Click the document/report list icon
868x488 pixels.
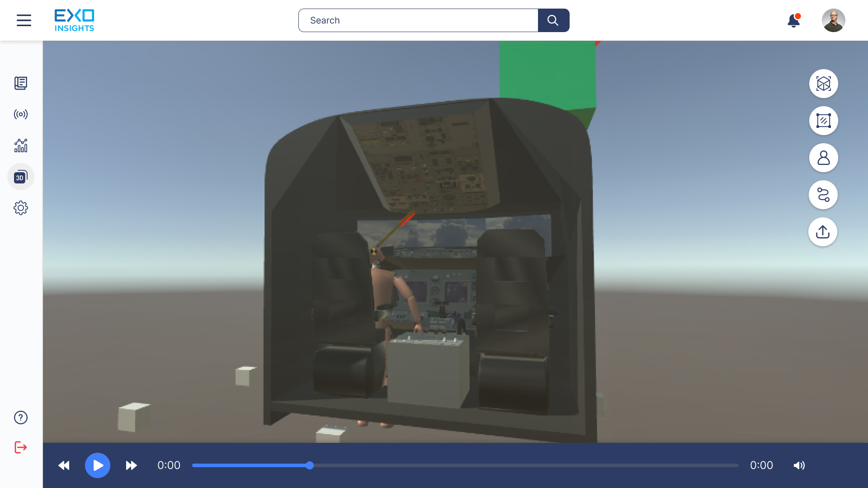[x=21, y=83]
